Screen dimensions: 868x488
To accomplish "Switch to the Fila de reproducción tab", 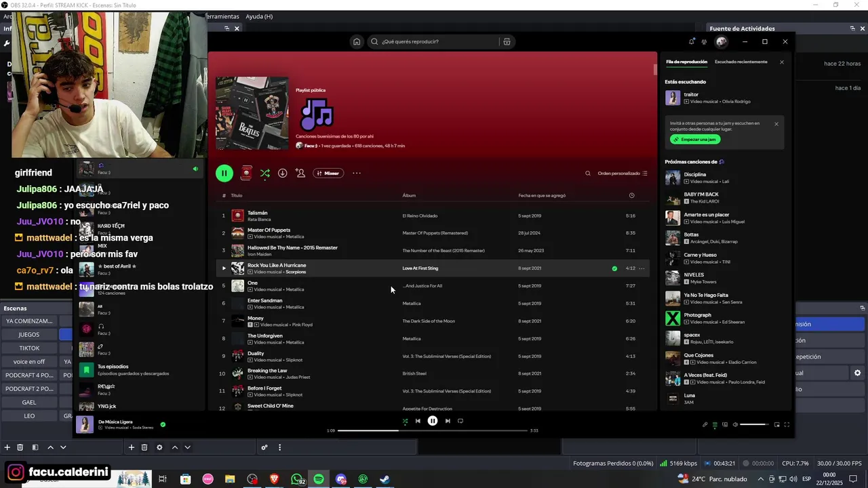I will coord(686,62).
